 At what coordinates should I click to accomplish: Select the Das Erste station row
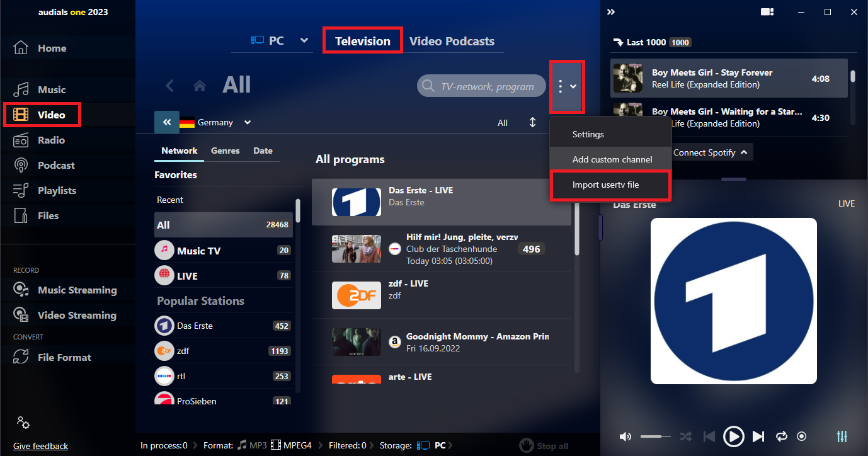coord(223,326)
